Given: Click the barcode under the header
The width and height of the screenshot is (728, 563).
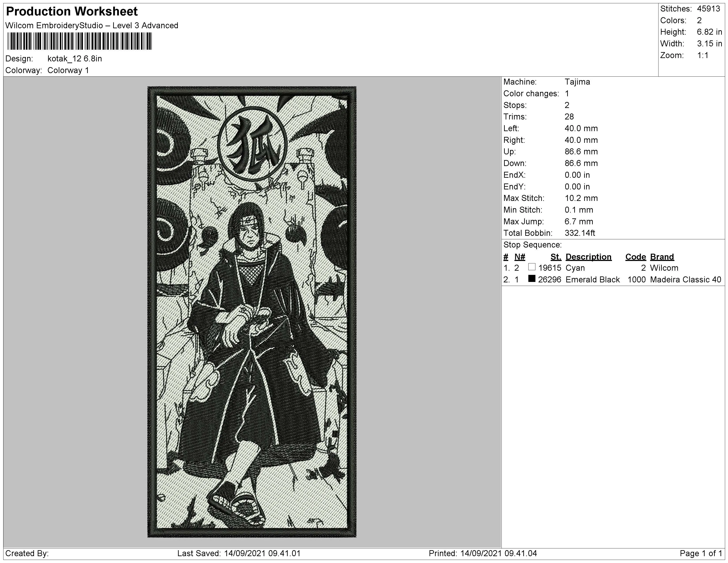Looking at the screenshot, I should click(80, 41).
